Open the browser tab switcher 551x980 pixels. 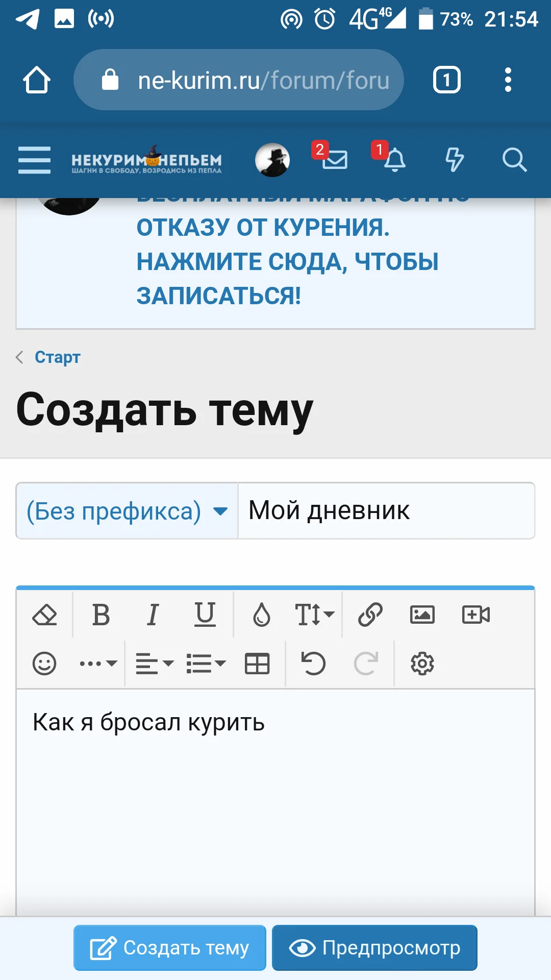click(x=447, y=80)
